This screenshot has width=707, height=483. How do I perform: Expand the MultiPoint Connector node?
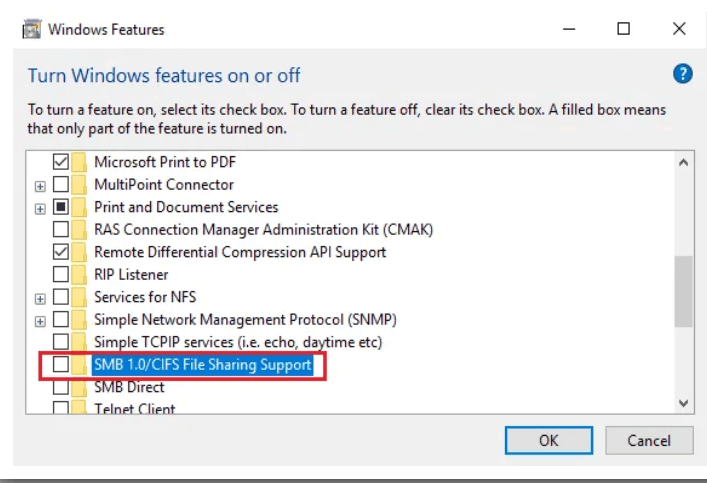coord(40,186)
